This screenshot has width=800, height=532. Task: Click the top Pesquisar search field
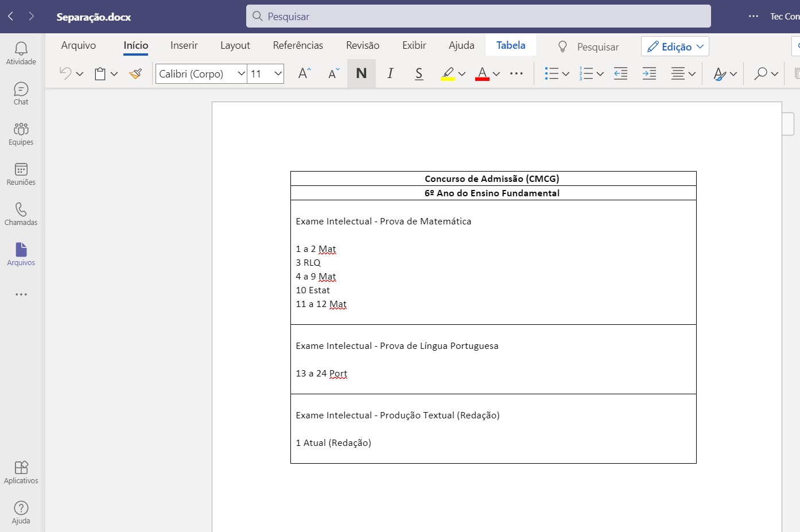[479, 16]
